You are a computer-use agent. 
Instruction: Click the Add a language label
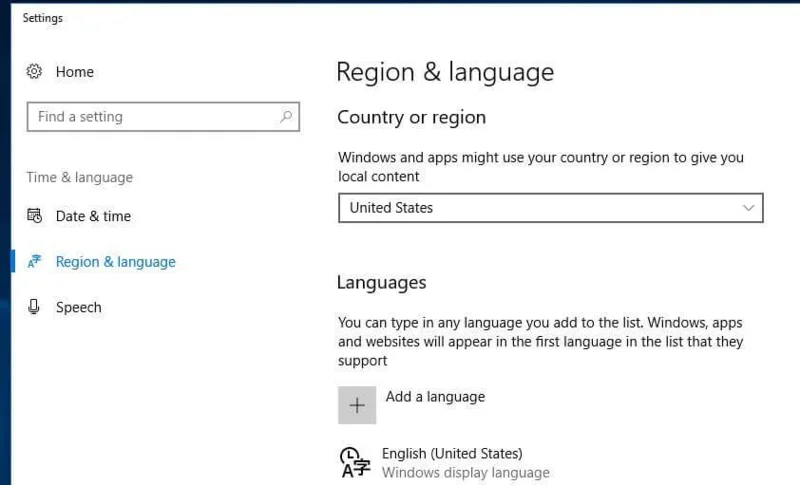435,397
